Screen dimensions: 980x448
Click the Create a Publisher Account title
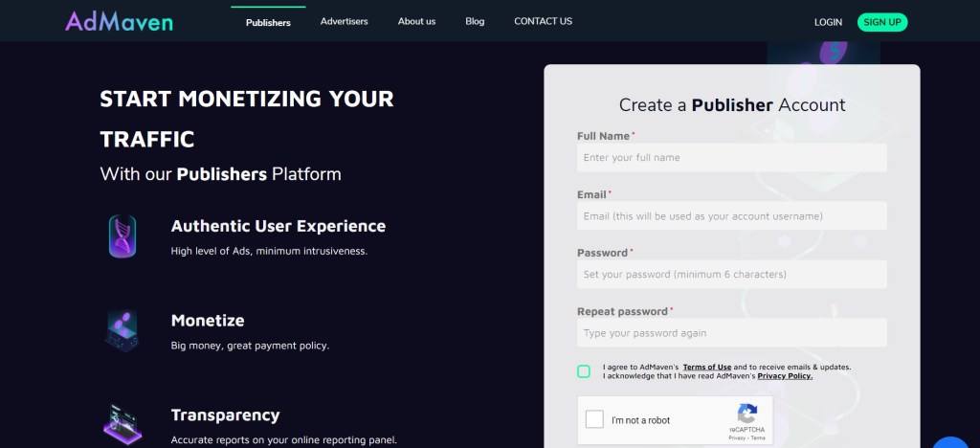tap(732, 105)
